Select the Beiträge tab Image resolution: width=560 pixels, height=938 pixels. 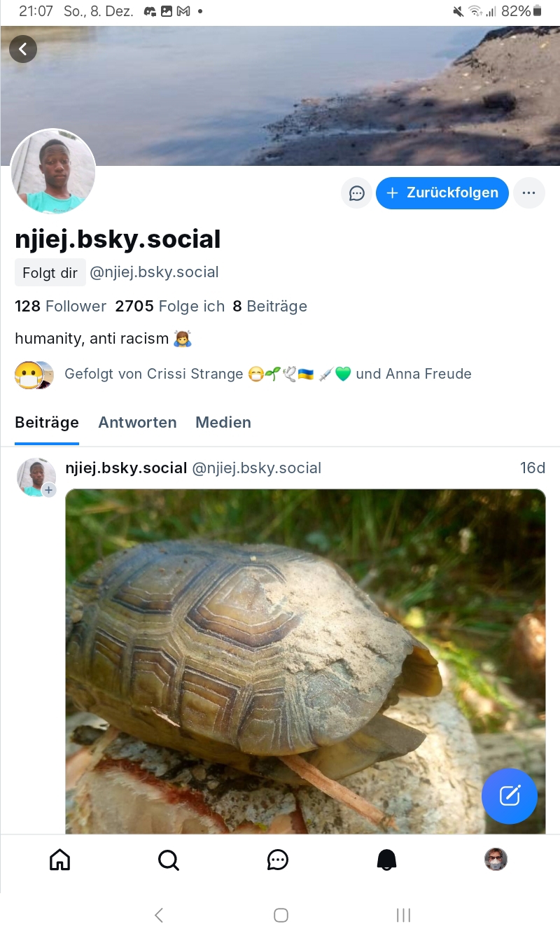point(47,422)
